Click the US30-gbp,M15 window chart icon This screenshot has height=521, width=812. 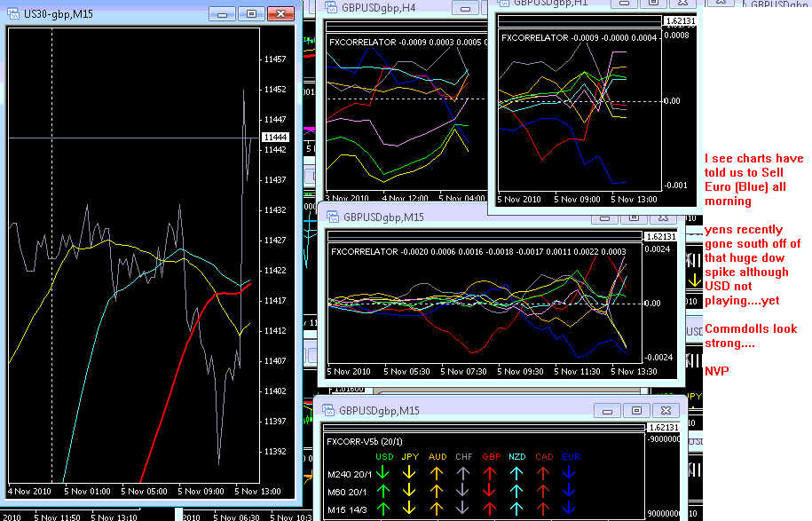tap(13, 13)
